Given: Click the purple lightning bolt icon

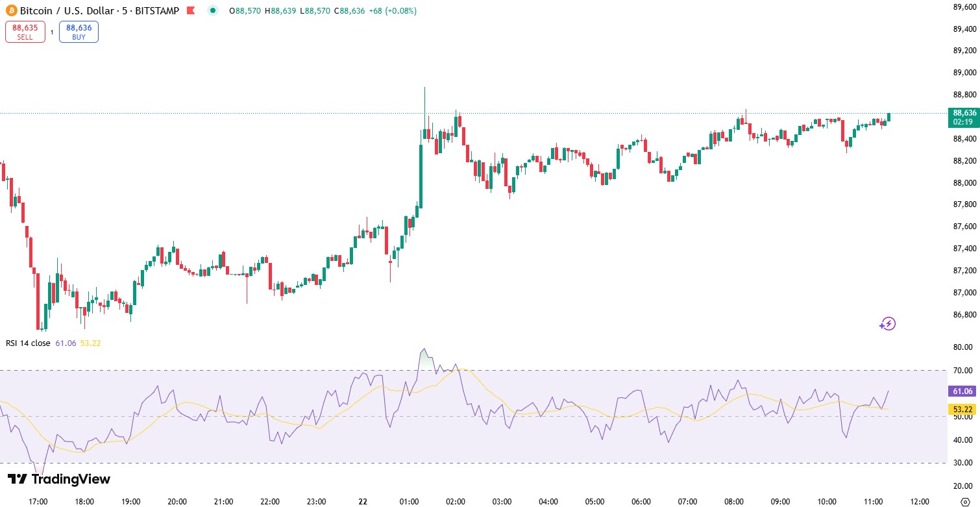Looking at the screenshot, I should click(x=887, y=323).
